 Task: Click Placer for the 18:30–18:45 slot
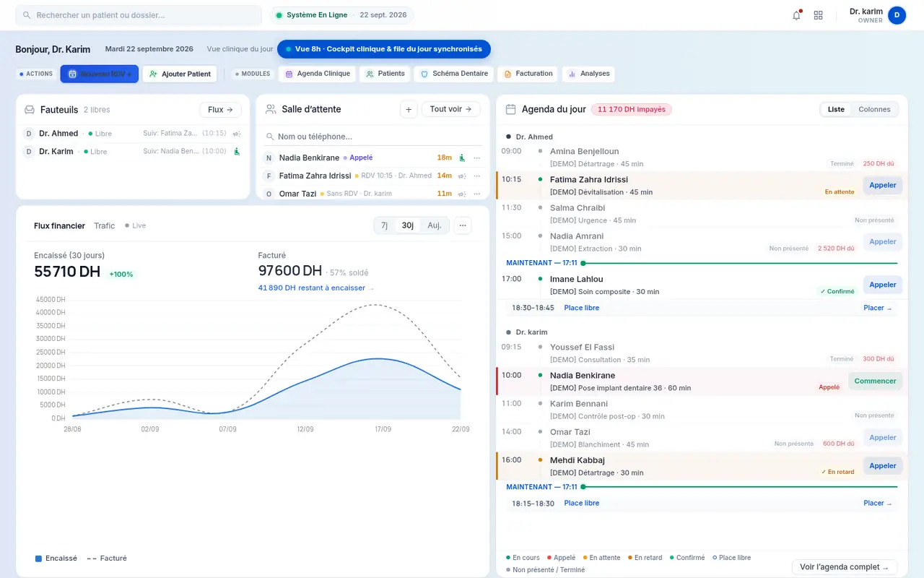878,308
